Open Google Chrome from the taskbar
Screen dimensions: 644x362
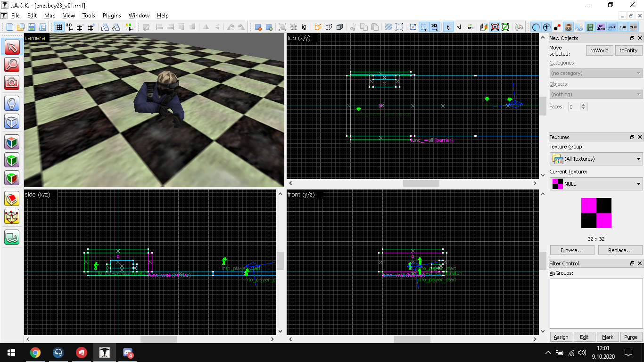click(x=35, y=353)
